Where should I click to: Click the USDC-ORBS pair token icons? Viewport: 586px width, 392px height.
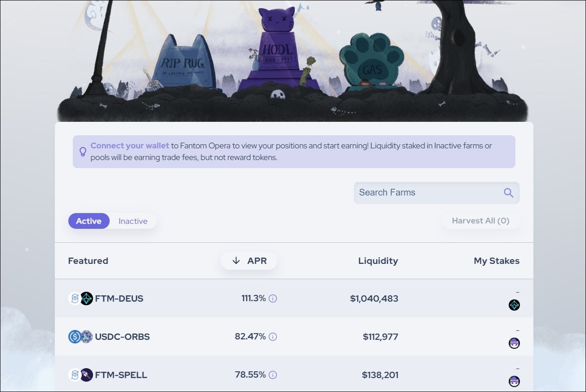pos(80,337)
